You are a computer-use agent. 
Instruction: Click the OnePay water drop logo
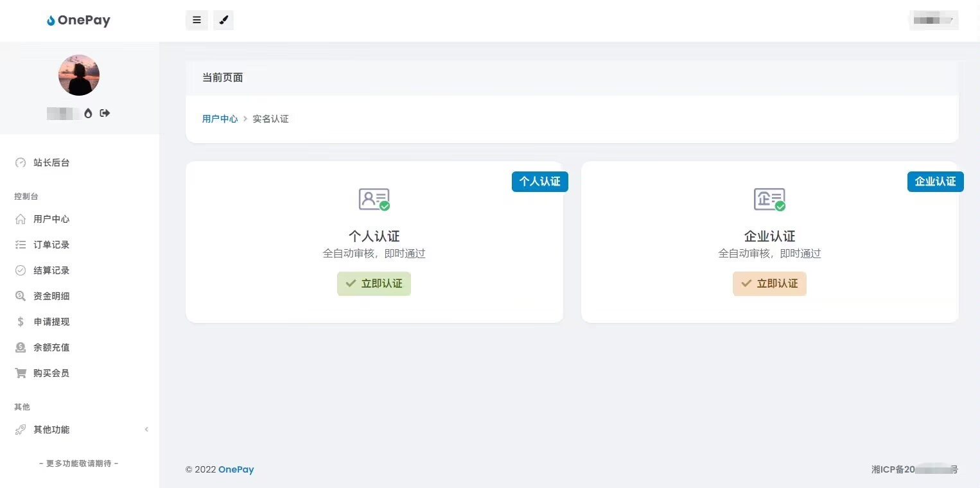(x=51, y=20)
